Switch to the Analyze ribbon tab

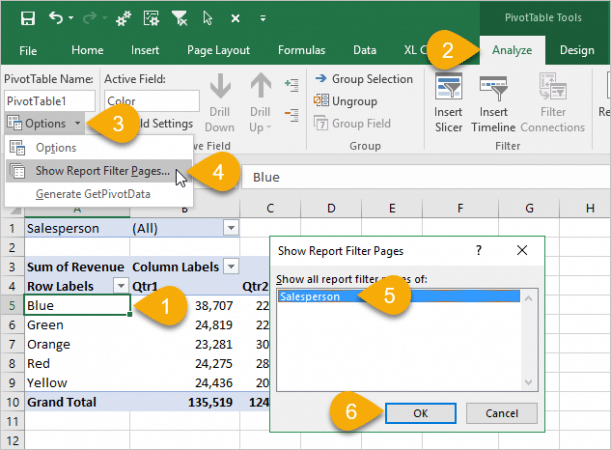pyautogui.click(x=512, y=50)
